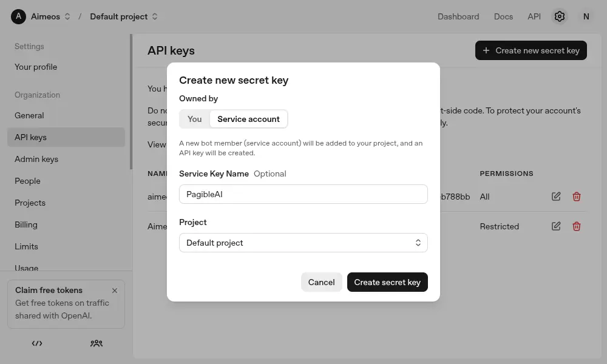The width and height of the screenshot is (607, 364).
Task: Edit the key with All permissions
Action: [x=556, y=197]
